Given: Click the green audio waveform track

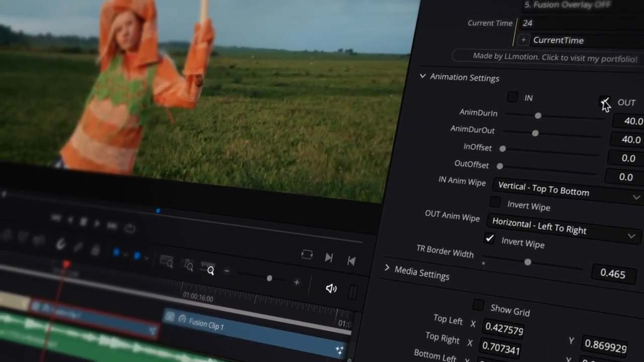Looking at the screenshot, I should pos(101,339).
